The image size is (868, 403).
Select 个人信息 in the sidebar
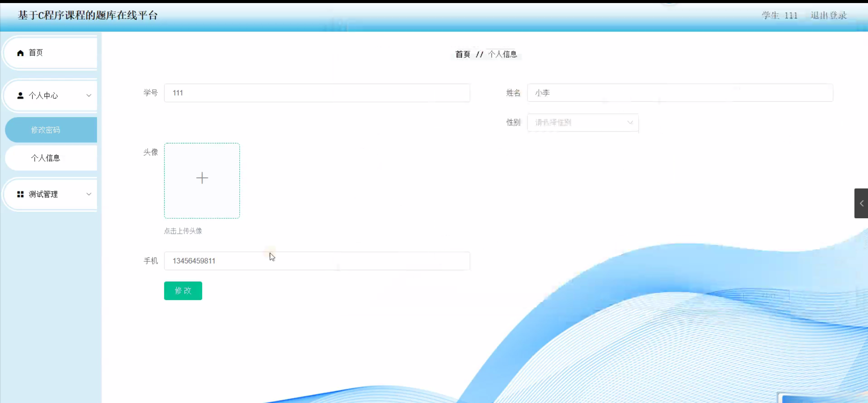pyautogui.click(x=45, y=158)
